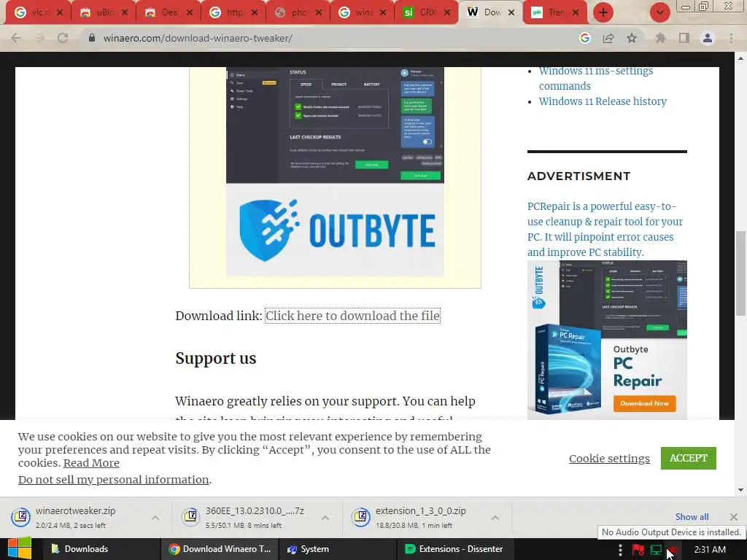Click the red flag tray icon
The image size is (747, 560).
coord(638,550)
